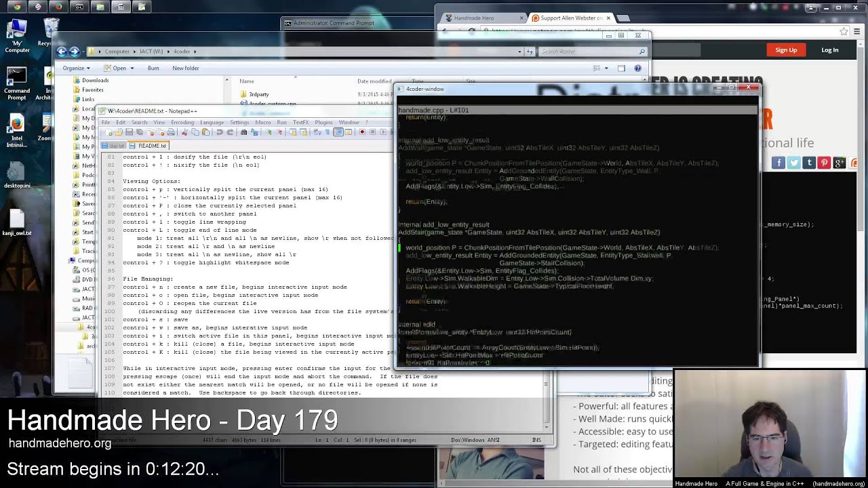Share via Pinterest icon on Patreon

click(x=824, y=163)
